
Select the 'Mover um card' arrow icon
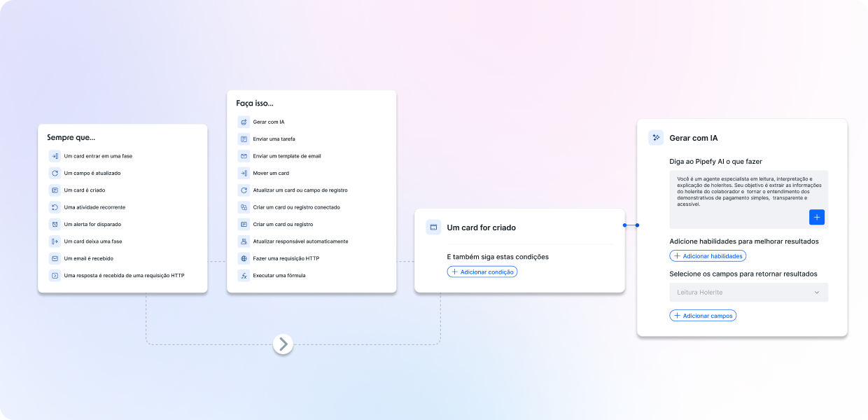(244, 173)
